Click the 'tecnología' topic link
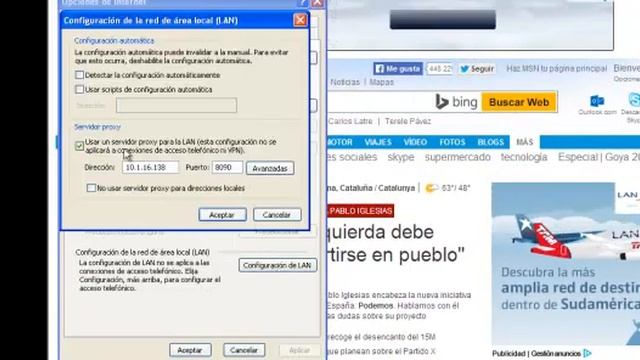Screen dimensions: 640x360 (x=524, y=157)
